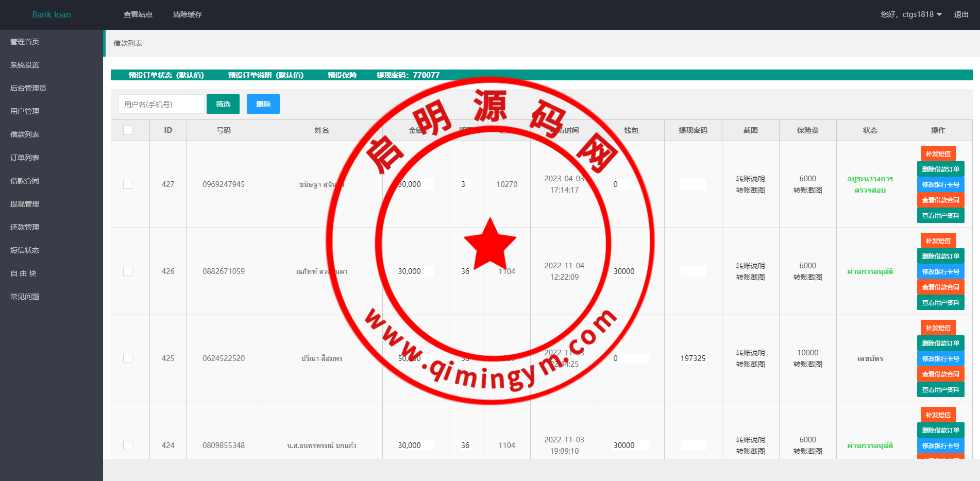
Task: Click 删除借款订单 for loan ID 426
Action: coord(940,256)
